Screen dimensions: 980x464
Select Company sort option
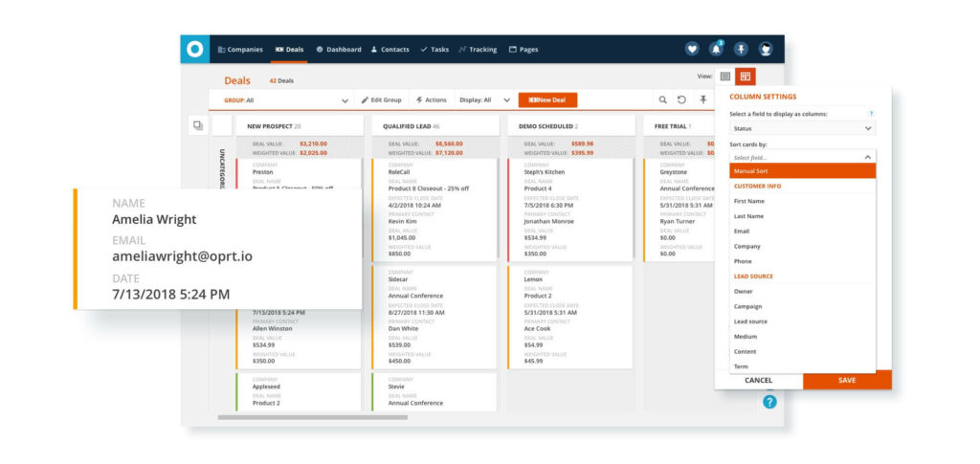point(803,246)
